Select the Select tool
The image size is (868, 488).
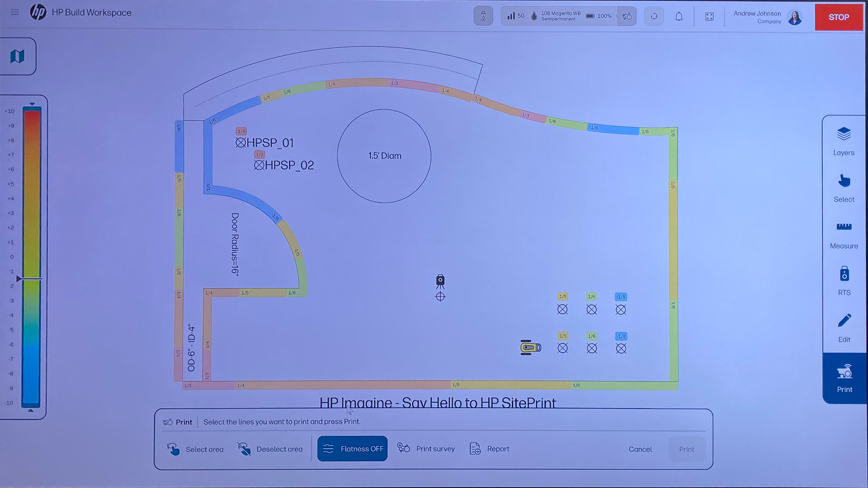(x=844, y=187)
